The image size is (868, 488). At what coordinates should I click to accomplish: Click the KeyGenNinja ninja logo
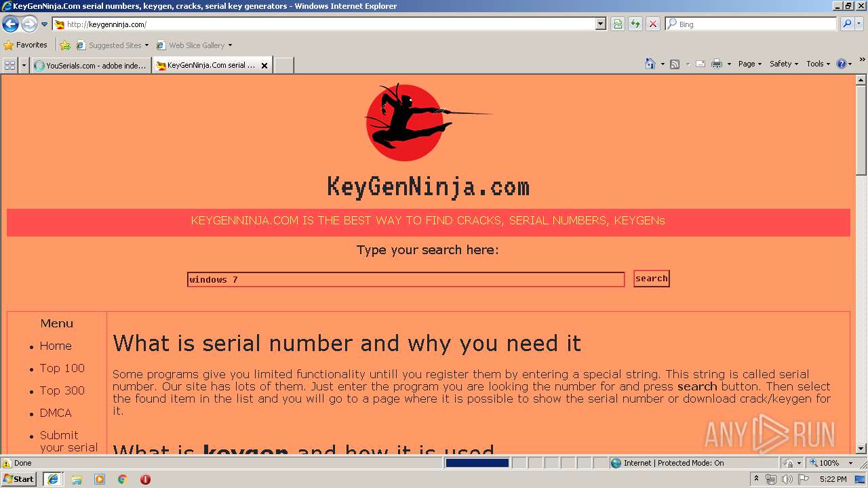click(427, 122)
